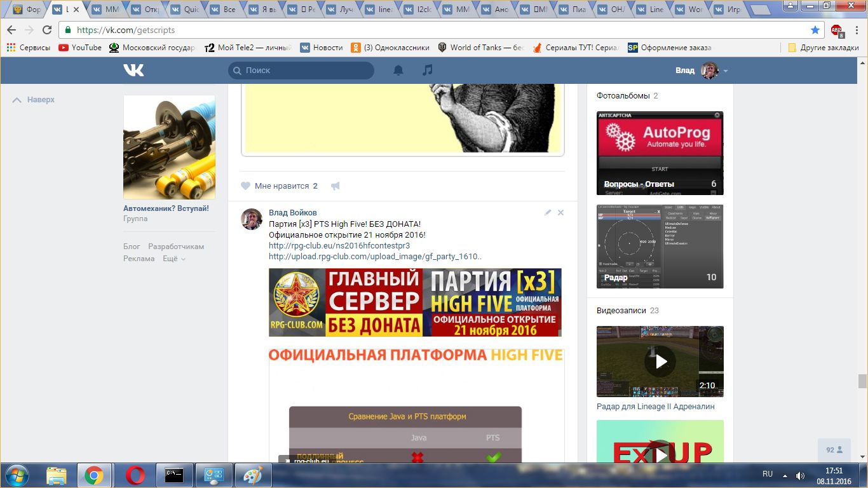Open the Вопросы - Ответы photo album
868x488 pixels.
click(x=660, y=153)
